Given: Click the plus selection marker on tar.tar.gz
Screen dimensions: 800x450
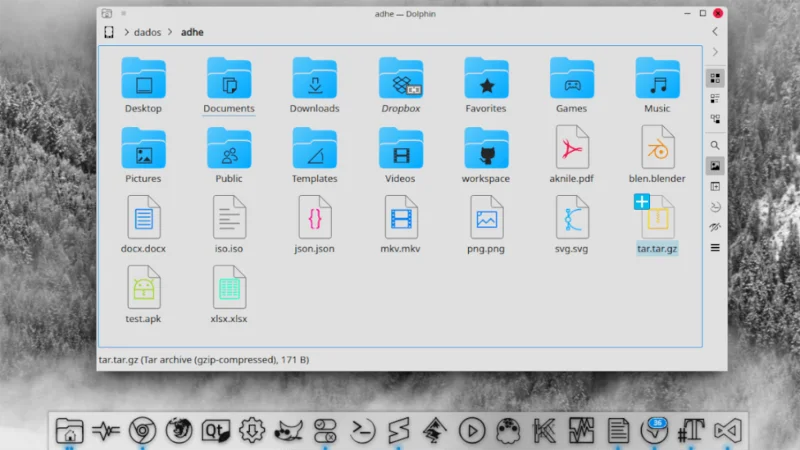Looking at the screenshot, I should (641, 202).
